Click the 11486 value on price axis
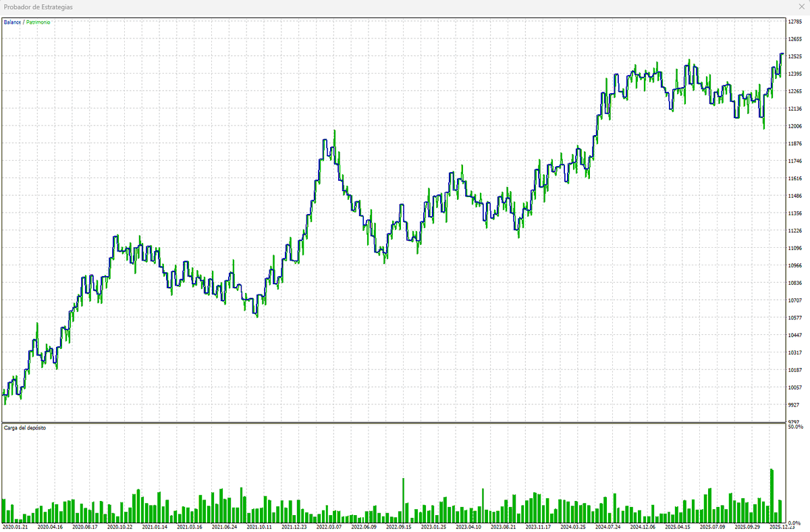810x532 pixels. point(794,196)
